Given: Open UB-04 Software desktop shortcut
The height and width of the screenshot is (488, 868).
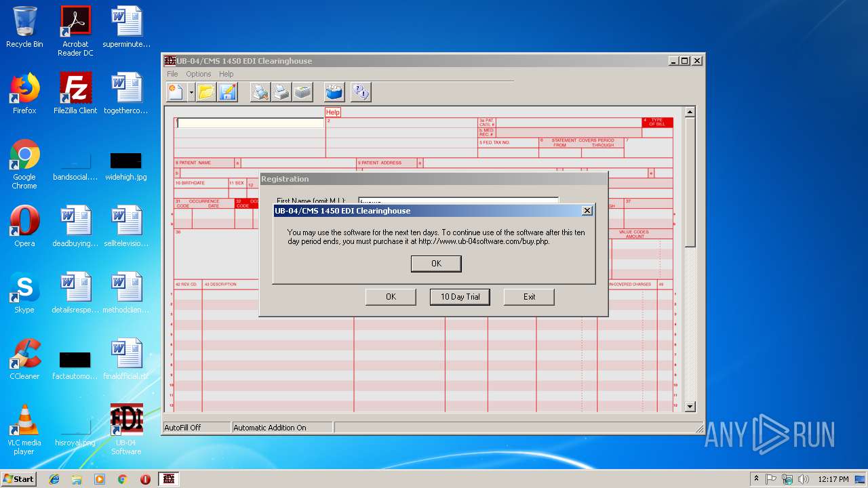Looking at the screenshot, I should (126, 430).
